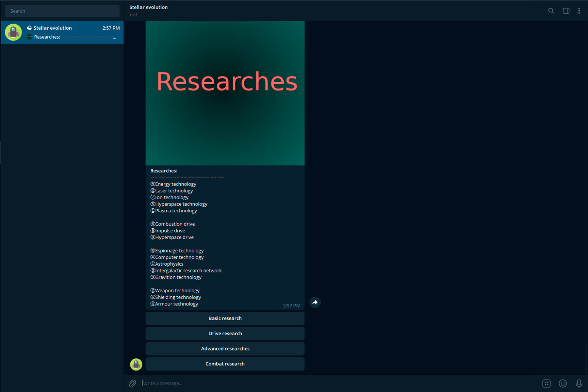Focus the Write a message input box

point(327,383)
